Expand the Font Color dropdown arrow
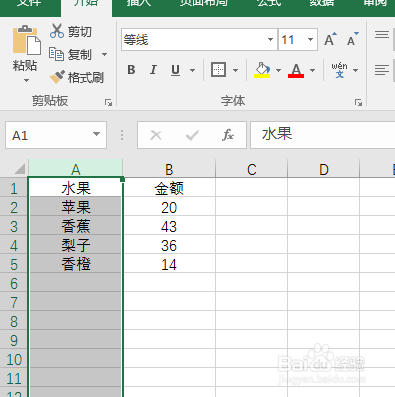Image resolution: width=395 pixels, height=397 pixels. (312, 70)
